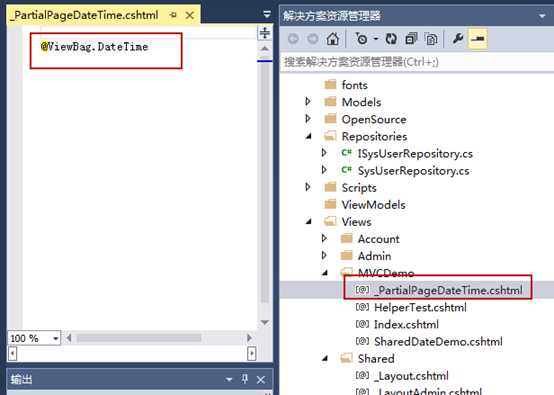554x395 pixels.
Task: Click the pending changes filter clock icon
Action: [x=362, y=39]
